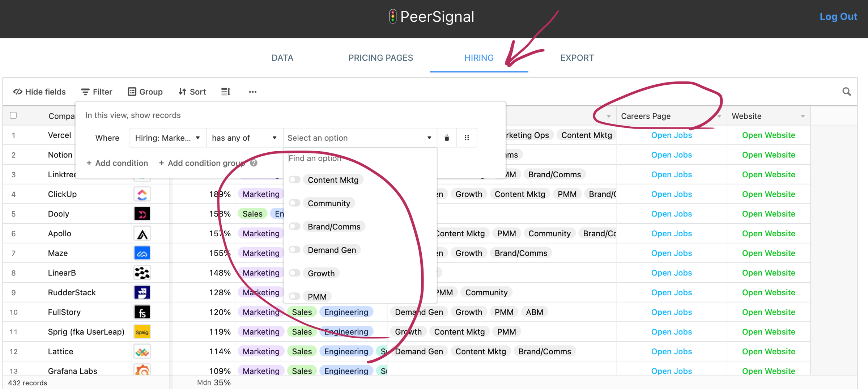Viewport: 868px width, 389px height.
Task: Open Website link for Maze
Action: [769, 253]
